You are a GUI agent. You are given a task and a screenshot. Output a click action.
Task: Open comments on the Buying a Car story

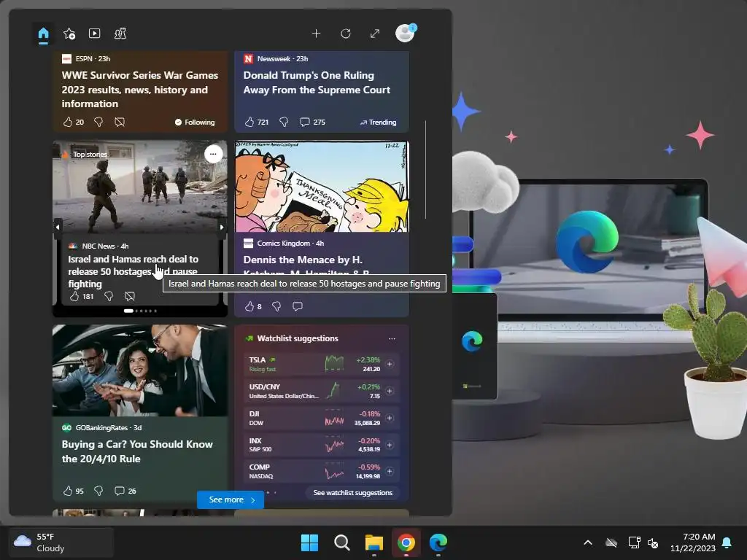click(120, 491)
